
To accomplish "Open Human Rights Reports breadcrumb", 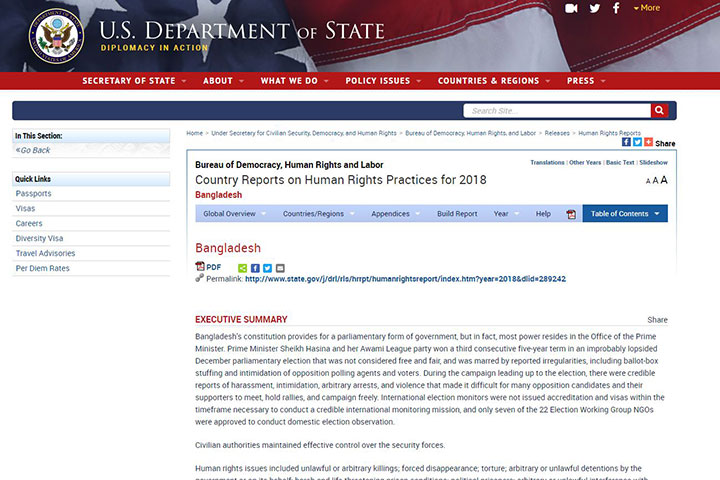I will coord(609,133).
